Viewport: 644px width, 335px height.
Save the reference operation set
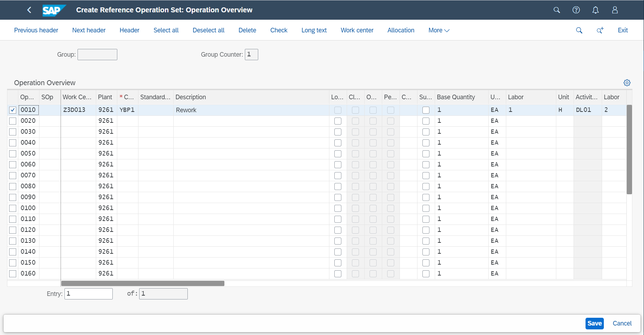point(594,323)
